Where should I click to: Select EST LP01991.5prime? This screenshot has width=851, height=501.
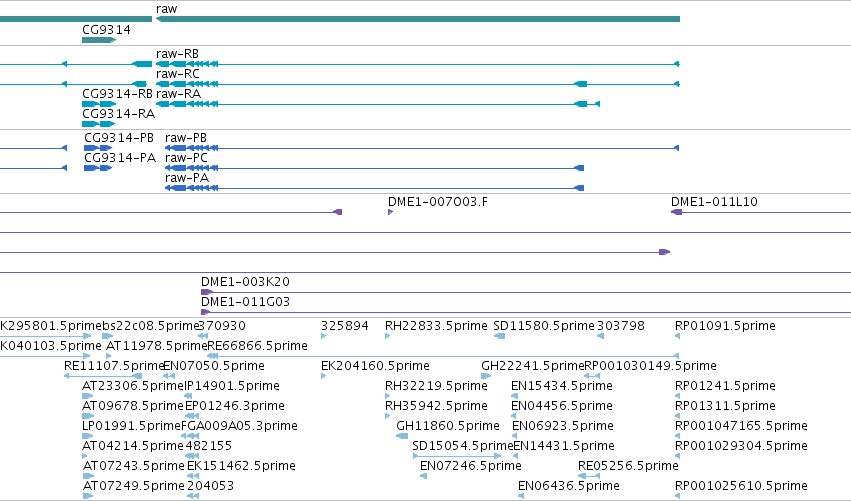click(x=131, y=426)
